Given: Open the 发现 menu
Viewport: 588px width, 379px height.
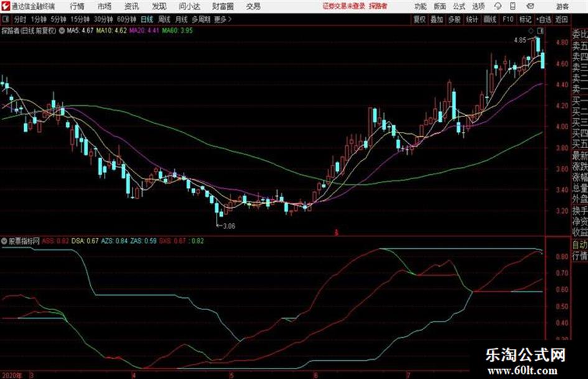Looking at the screenshot, I should coord(159,6).
